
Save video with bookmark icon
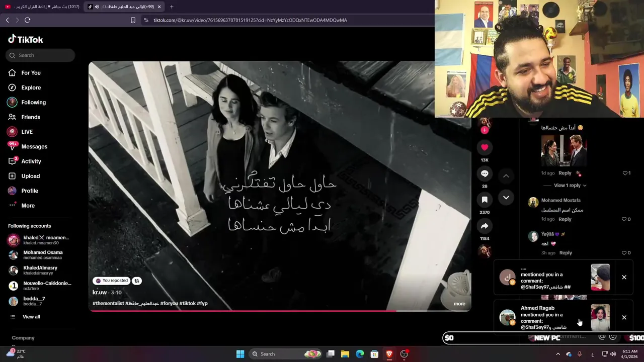coord(485,200)
